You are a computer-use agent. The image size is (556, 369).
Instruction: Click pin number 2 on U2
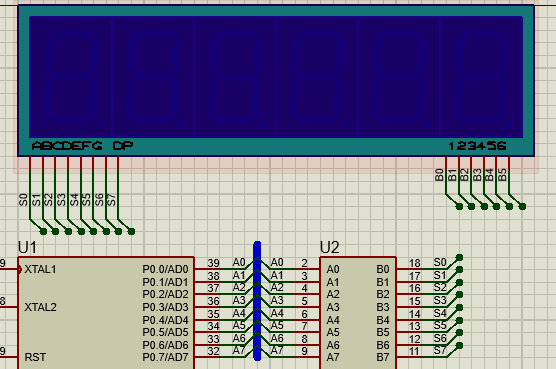pos(304,263)
